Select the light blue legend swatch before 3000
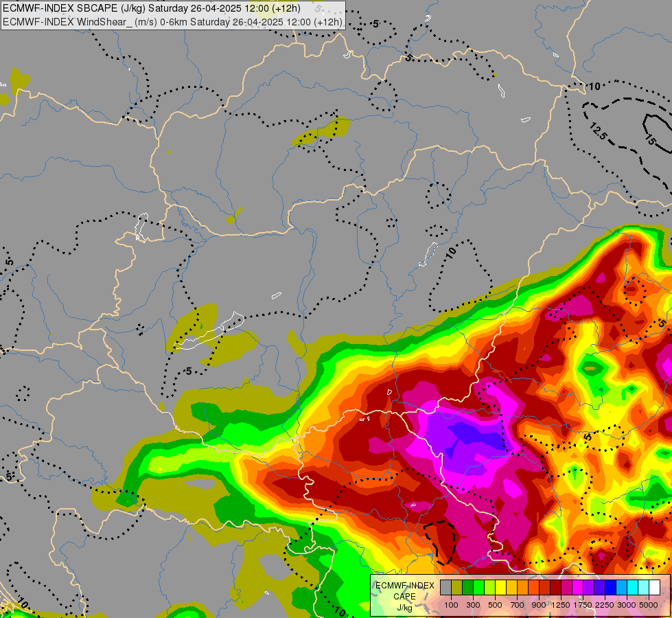Image resolution: width=672 pixels, height=618 pixels. (x=621, y=588)
